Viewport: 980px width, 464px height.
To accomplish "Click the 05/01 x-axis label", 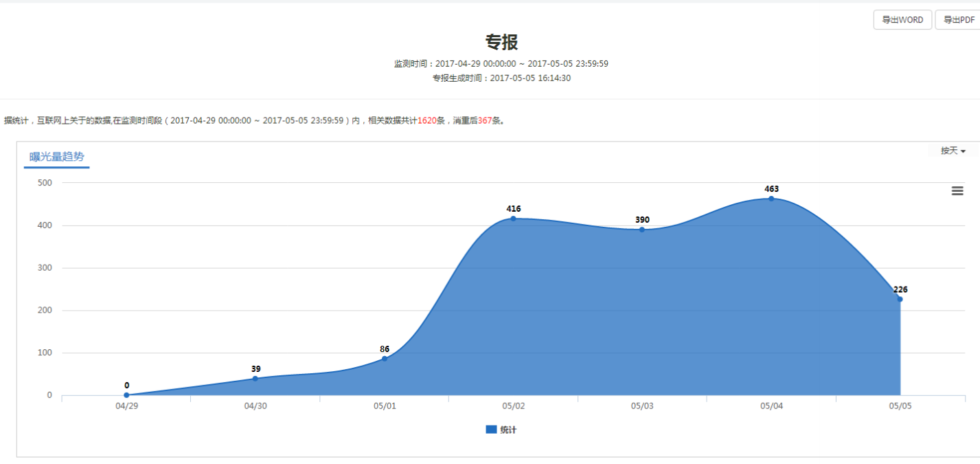I will point(385,406).
